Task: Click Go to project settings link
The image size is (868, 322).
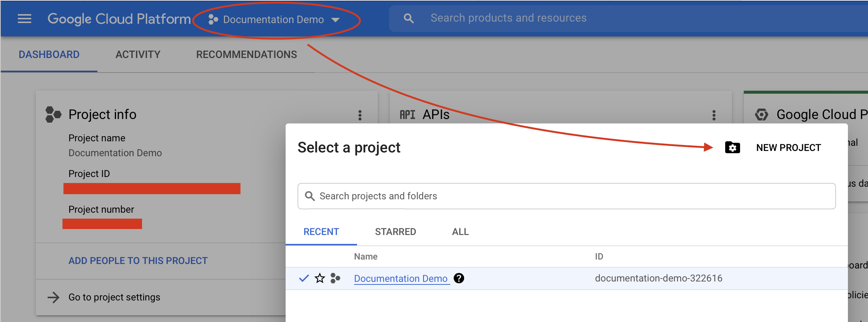Action: point(114,297)
